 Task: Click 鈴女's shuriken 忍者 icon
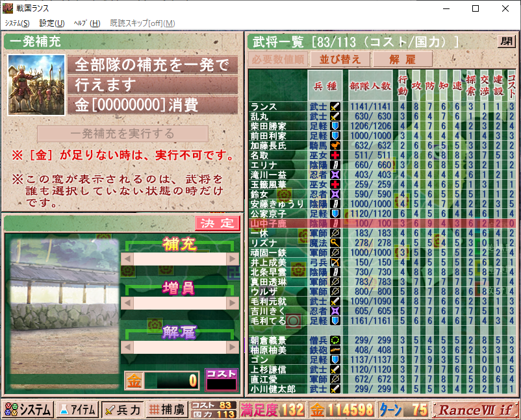[x=335, y=194]
